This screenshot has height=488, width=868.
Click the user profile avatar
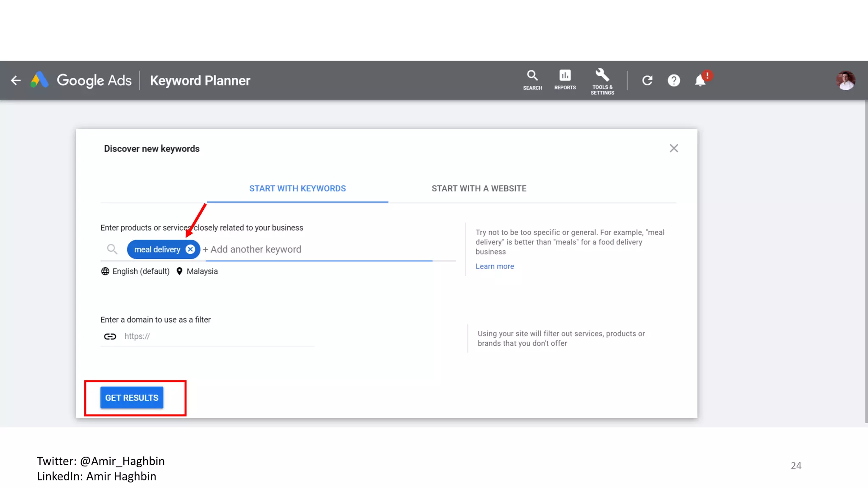pyautogui.click(x=846, y=80)
